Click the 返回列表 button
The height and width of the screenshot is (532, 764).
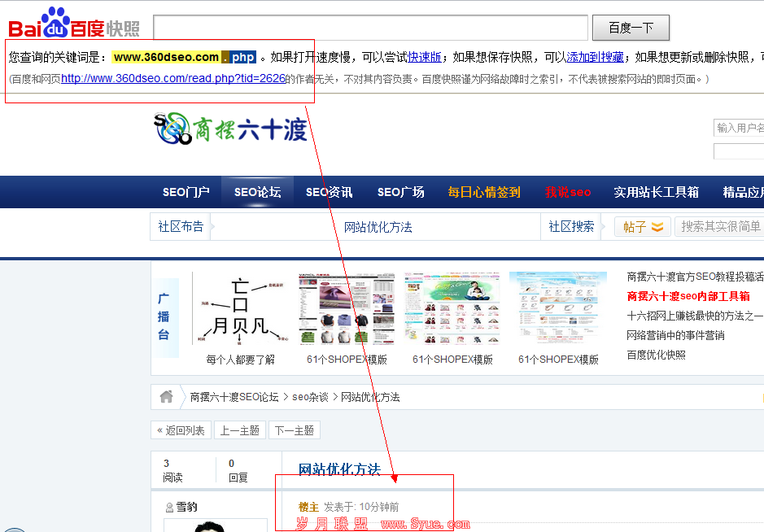click(181, 430)
